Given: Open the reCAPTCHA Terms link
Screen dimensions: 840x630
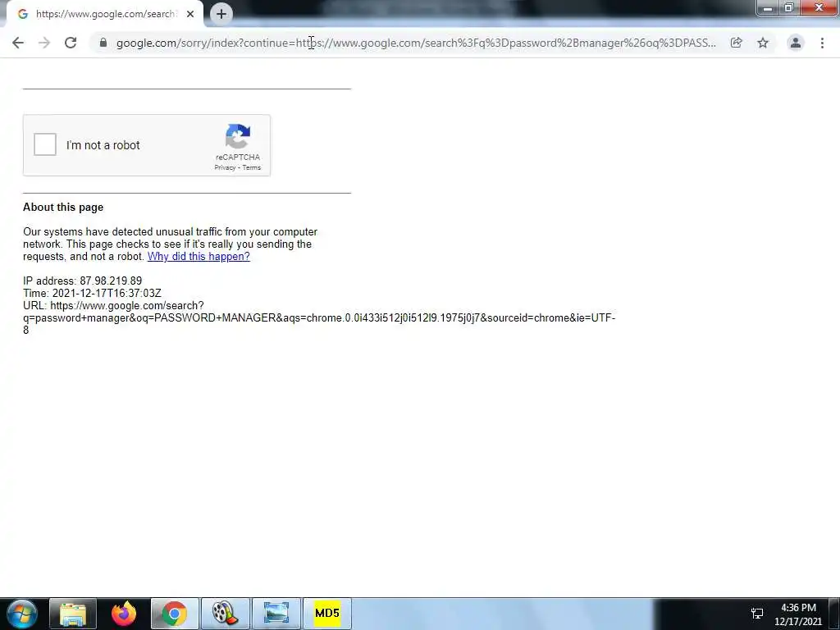Looking at the screenshot, I should click(x=252, y=167).
